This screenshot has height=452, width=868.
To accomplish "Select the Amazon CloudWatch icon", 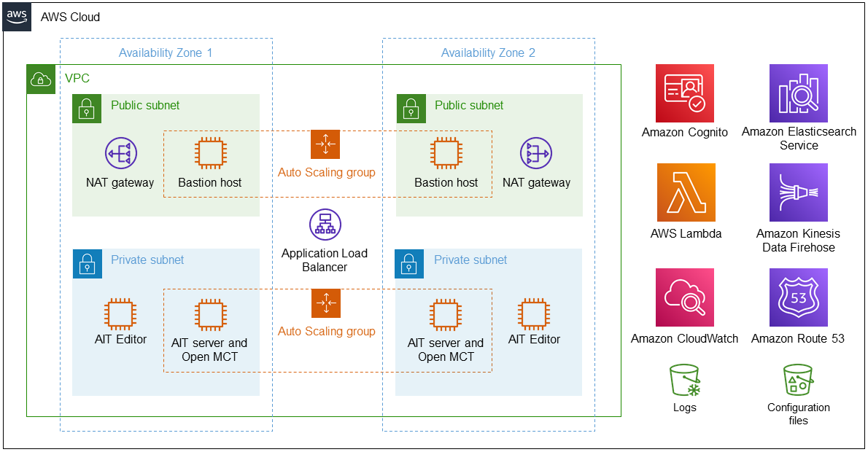I will click(x=685, y=297).
